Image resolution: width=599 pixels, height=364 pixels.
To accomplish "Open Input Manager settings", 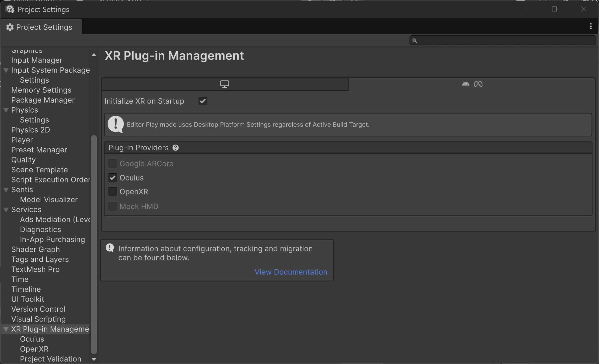I will 37,60.
